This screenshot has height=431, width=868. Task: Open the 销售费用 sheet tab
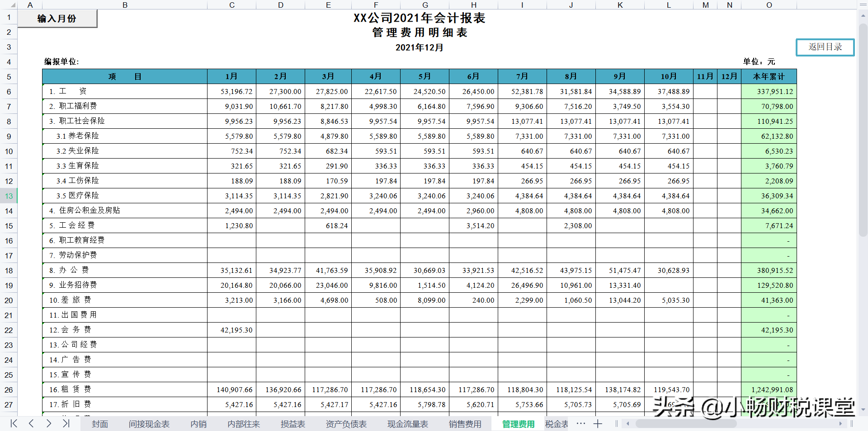click(x=466, y=424)
